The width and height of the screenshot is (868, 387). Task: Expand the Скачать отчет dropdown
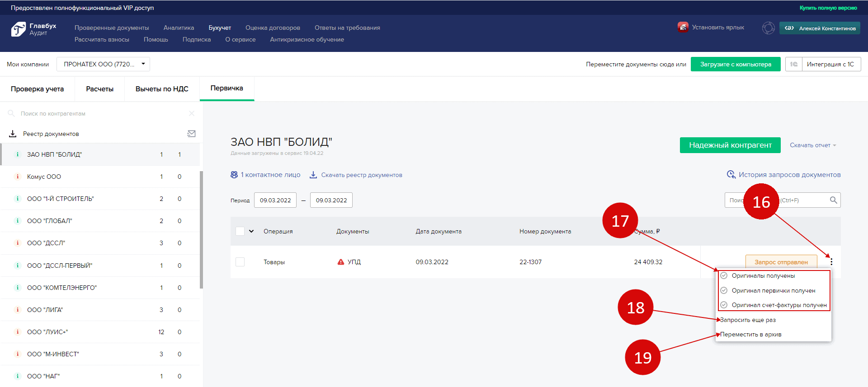tap(812, 145)
